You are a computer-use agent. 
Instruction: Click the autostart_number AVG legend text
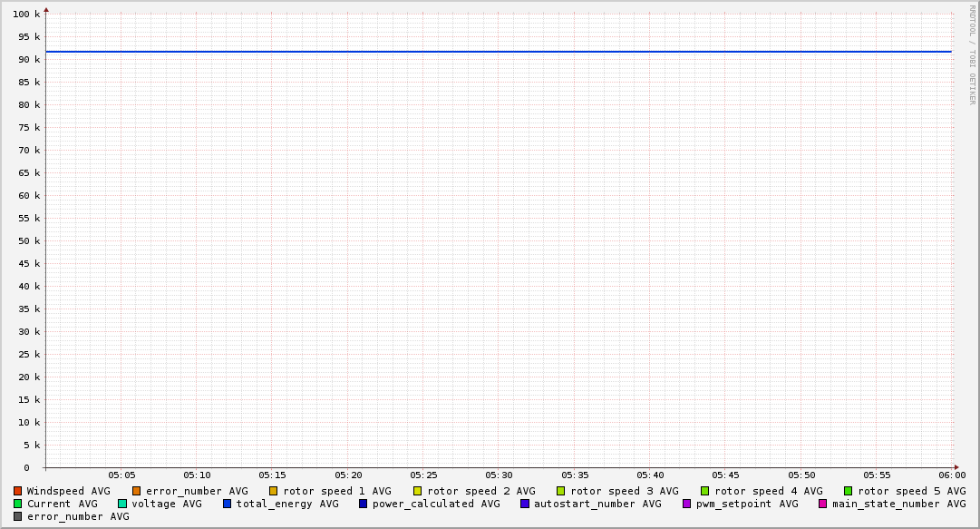coord(597,504)
